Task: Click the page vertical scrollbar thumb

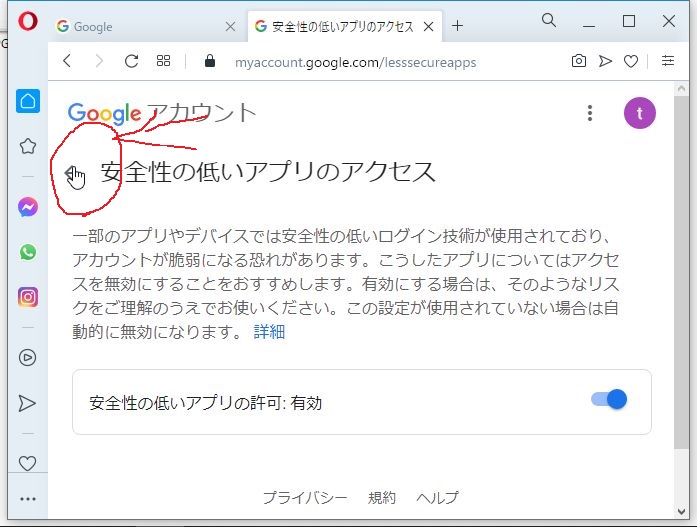Action: pos(681,272)
